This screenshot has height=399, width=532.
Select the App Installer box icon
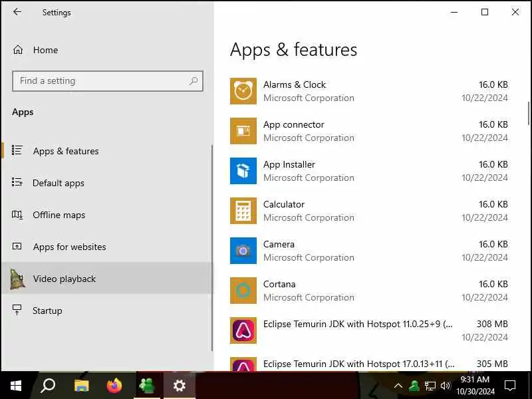243,171
